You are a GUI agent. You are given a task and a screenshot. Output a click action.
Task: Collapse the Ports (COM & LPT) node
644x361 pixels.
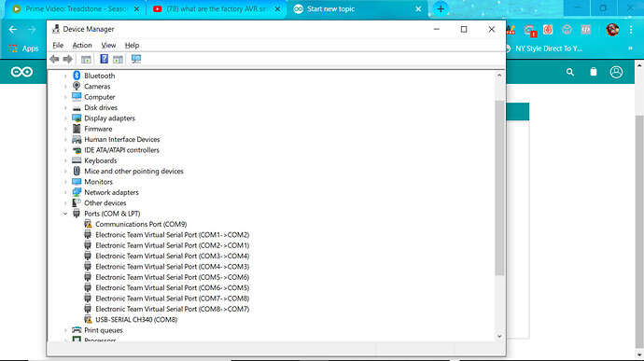(65, 214)
